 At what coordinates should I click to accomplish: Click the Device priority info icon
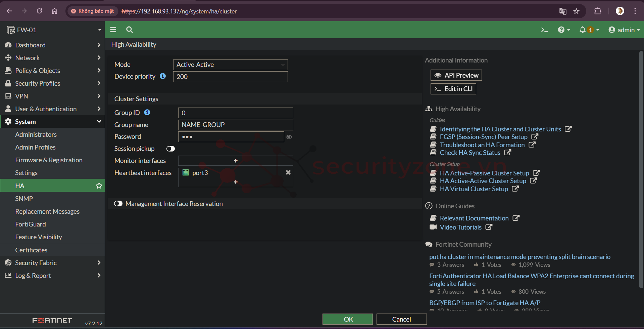(x=163, y=76)
